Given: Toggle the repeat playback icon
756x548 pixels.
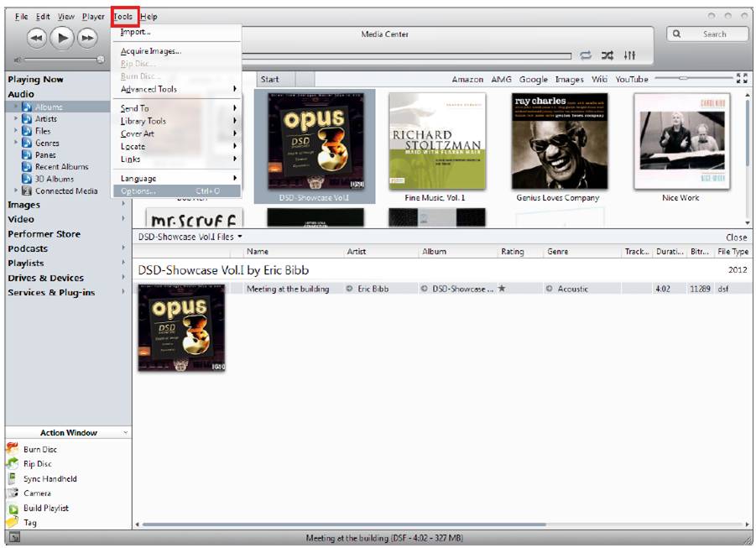Looking at the screenshot, I should (586, 55).
